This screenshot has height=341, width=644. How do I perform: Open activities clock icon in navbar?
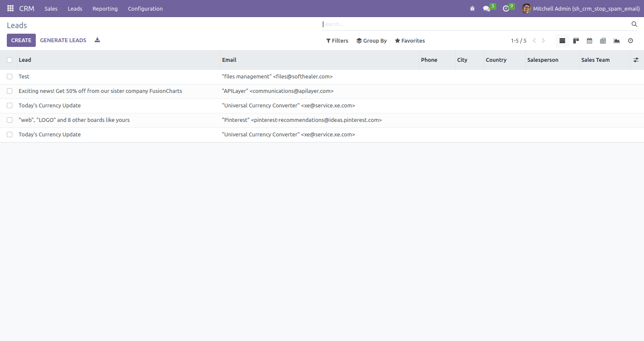[506, 9]
